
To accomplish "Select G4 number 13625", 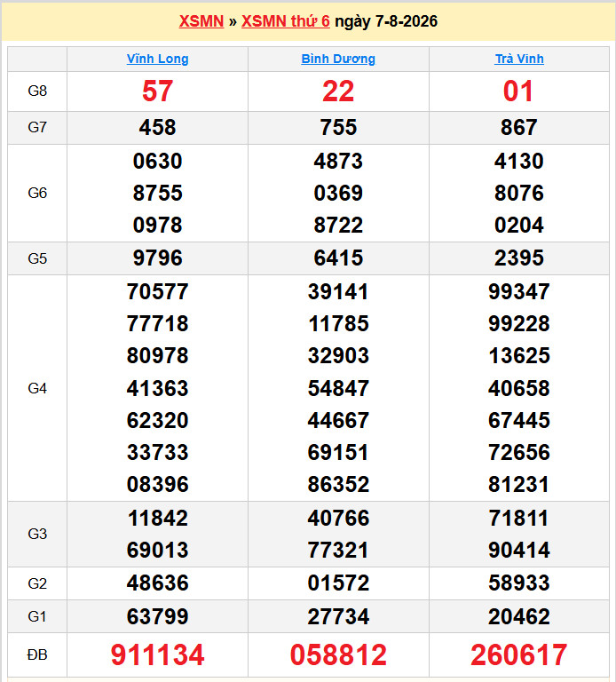I will (x=519, y=356).
